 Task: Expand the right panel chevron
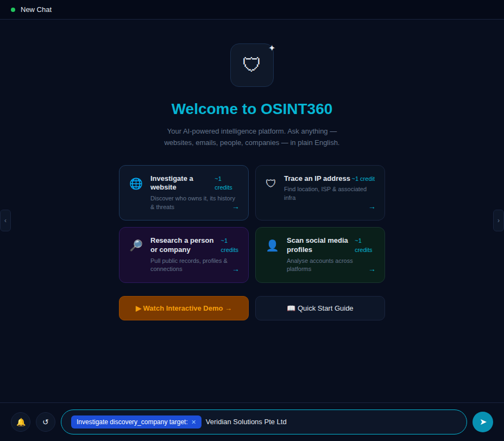point(498,220)
